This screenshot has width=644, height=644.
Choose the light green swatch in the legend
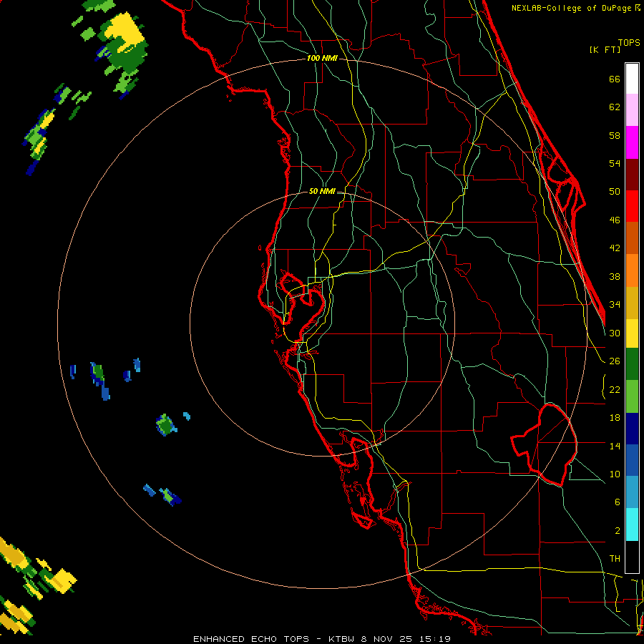[632, 396]
